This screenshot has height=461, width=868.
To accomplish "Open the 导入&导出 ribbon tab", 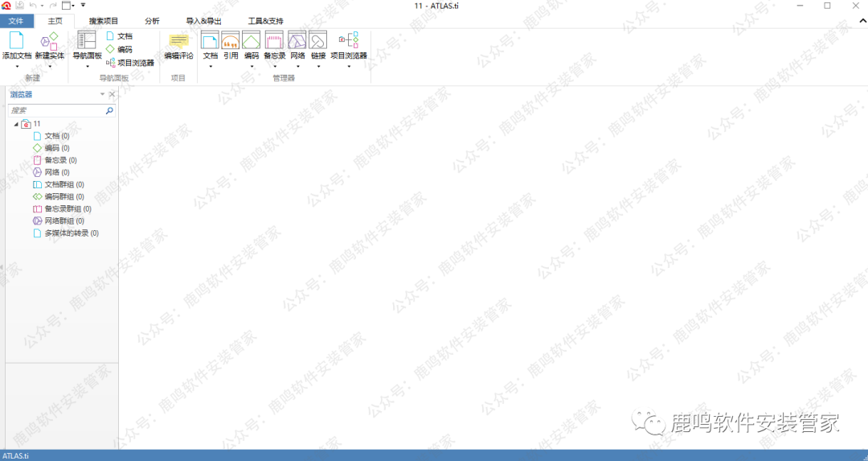I will tap(203, 21).
